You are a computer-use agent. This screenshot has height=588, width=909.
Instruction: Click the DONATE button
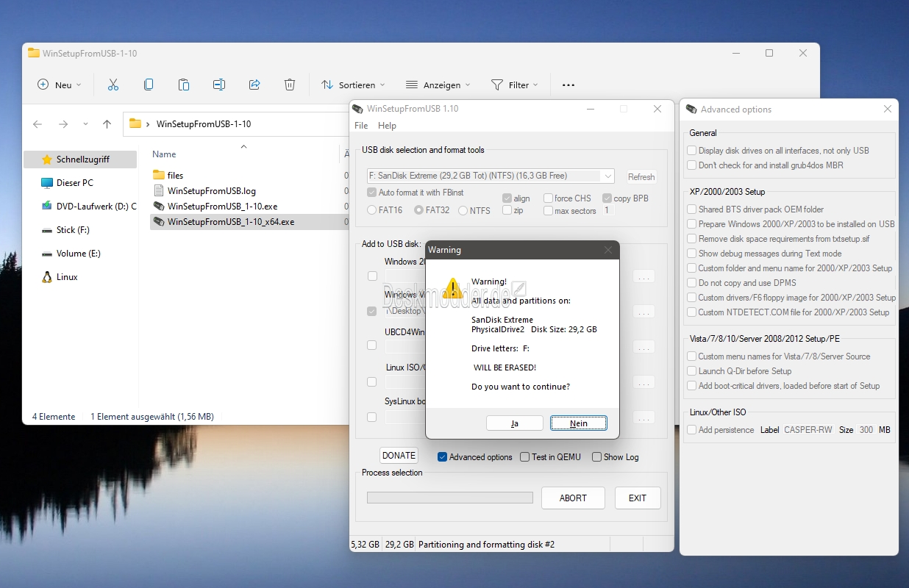(x=399, y=456)
